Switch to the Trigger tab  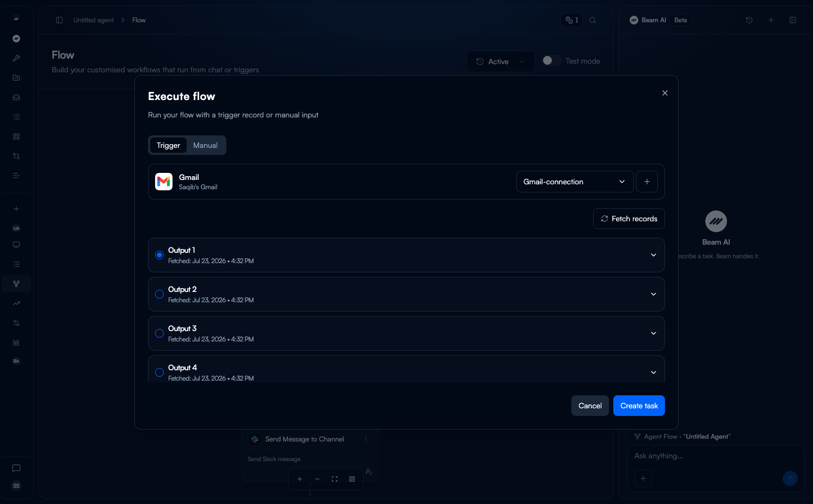point(168,145)
